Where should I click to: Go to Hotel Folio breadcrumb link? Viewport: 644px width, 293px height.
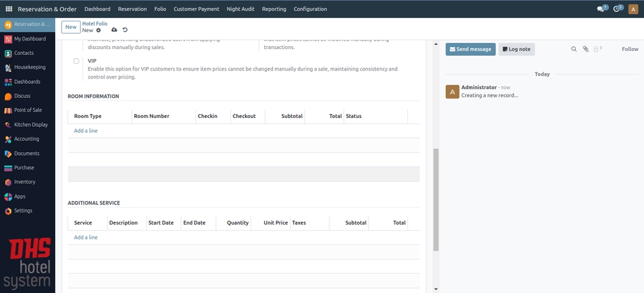tap(95, 23)
